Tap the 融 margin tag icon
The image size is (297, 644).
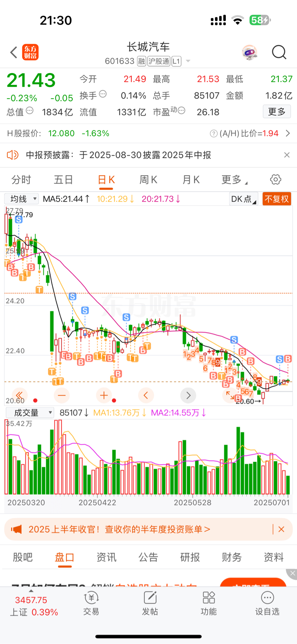coord(142,61)
